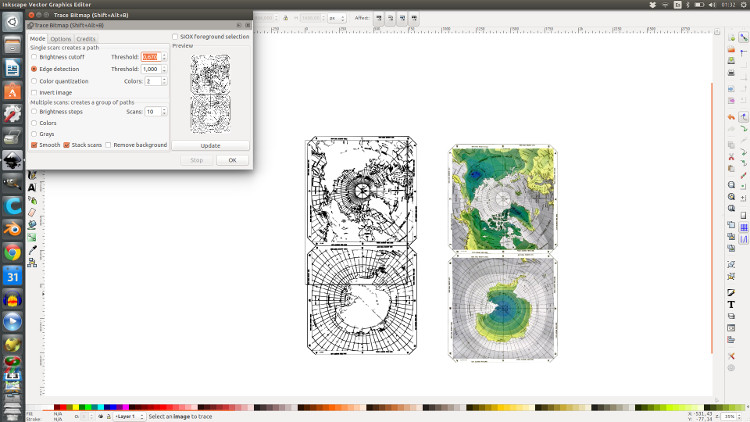Click the Stop button
This screenshot has height=422, width=750.
point(197,160)
